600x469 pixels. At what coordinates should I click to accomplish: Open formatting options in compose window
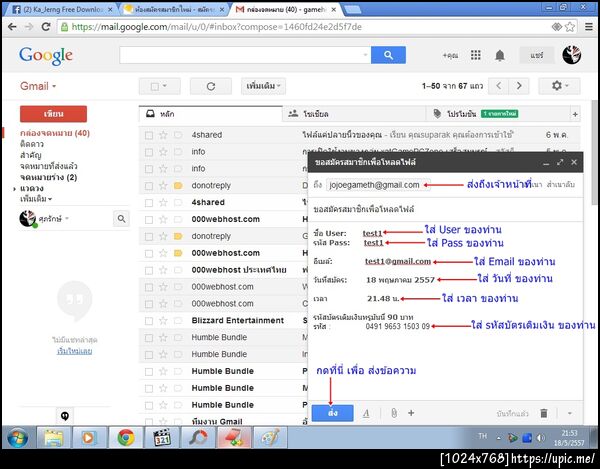pos(366,413)
